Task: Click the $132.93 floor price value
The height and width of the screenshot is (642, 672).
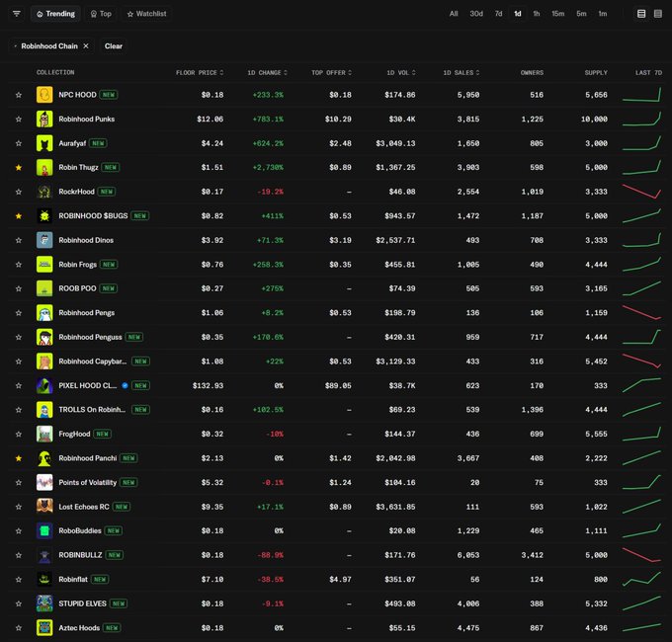Action: [208, 385]
